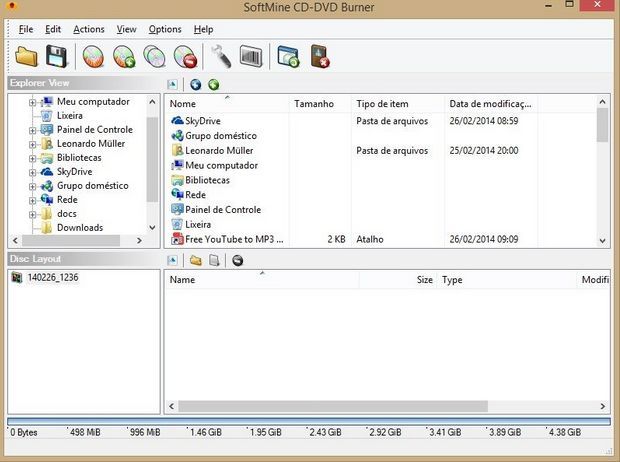Click the barcode scanner toolbar icon

click(x=251, y=57)
